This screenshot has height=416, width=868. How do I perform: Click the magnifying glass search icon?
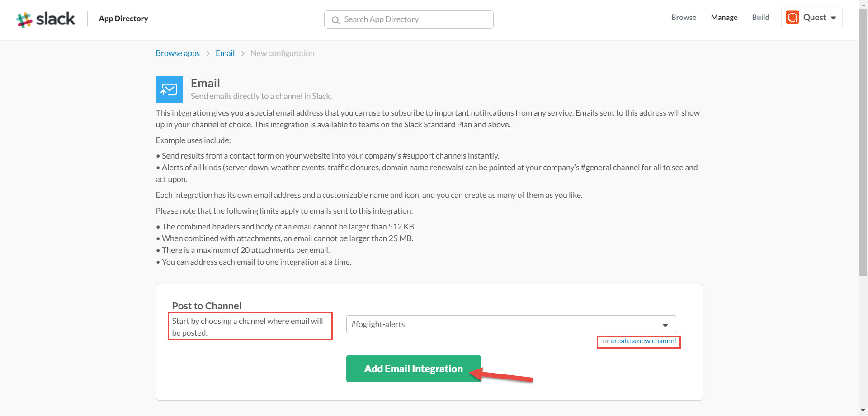tap(335, 20)
